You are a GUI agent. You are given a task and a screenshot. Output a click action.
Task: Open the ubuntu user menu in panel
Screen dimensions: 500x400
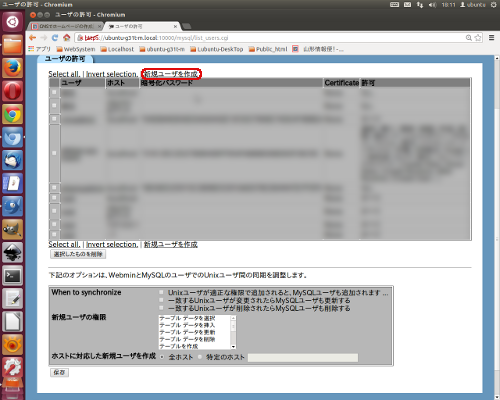pos(473,5)
